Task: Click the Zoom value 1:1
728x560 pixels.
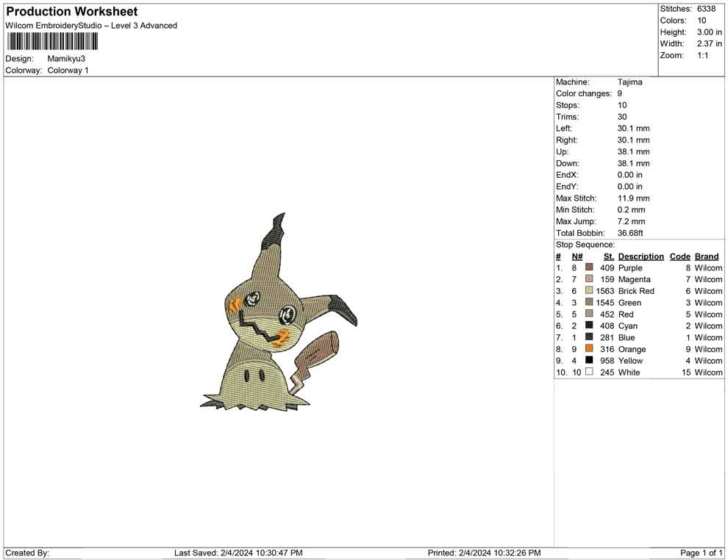Action: [703, 55]
